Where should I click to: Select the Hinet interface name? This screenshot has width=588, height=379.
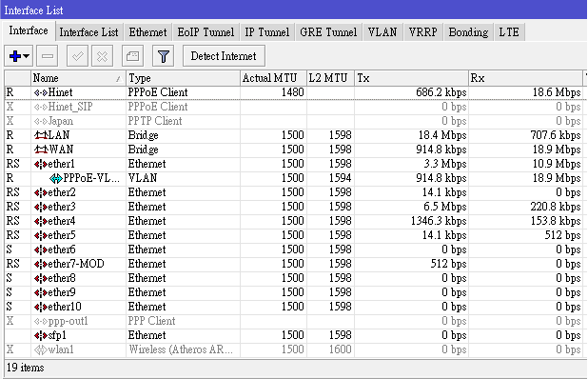click(60, 92)
